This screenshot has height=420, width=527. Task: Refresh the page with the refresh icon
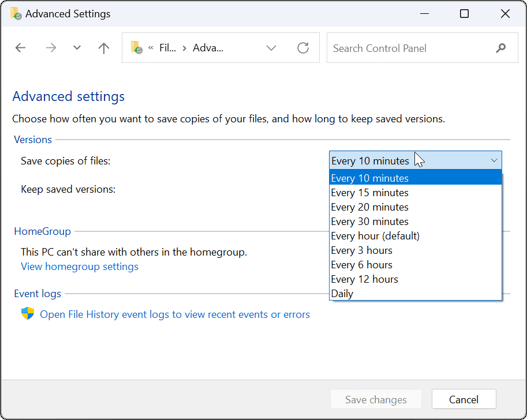(303, 48)
